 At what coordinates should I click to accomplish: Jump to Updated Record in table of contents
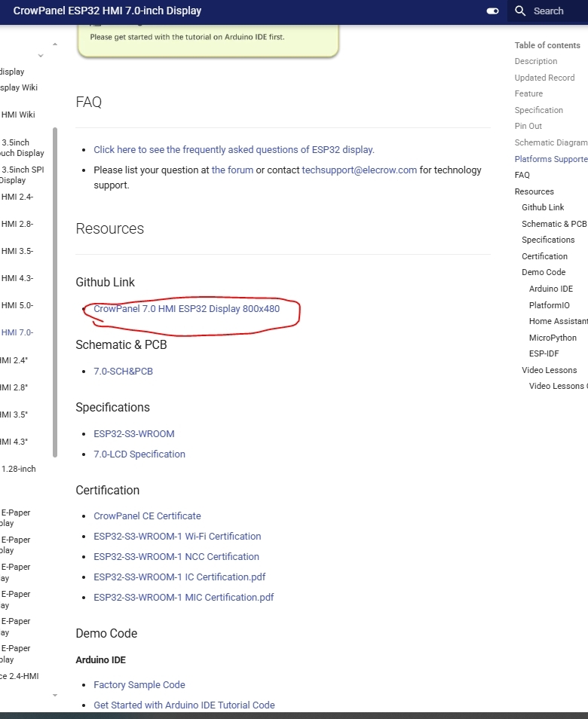click(x=544, y=78)
